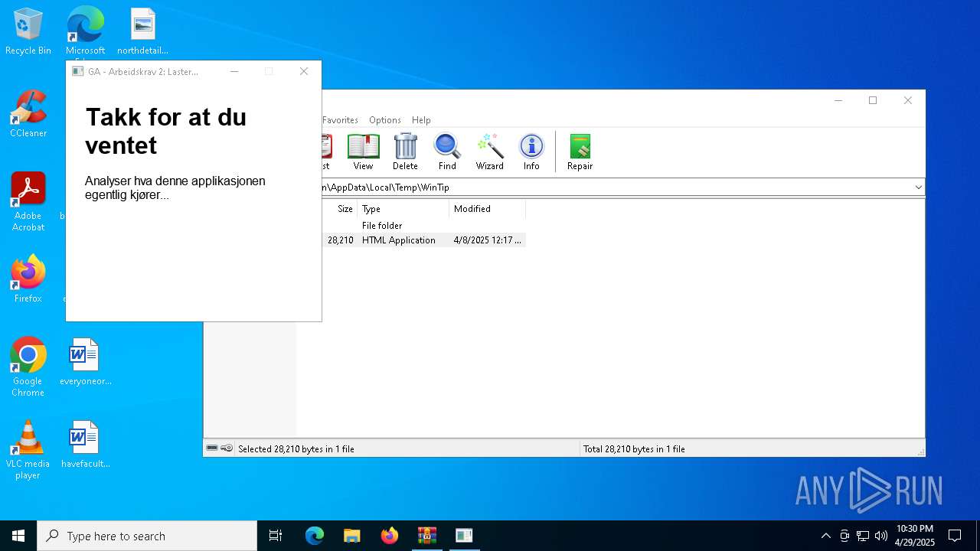Click the key icon in WinRAR status bar
The width and height of the screenshot is (980, 551).
point(227,448)
